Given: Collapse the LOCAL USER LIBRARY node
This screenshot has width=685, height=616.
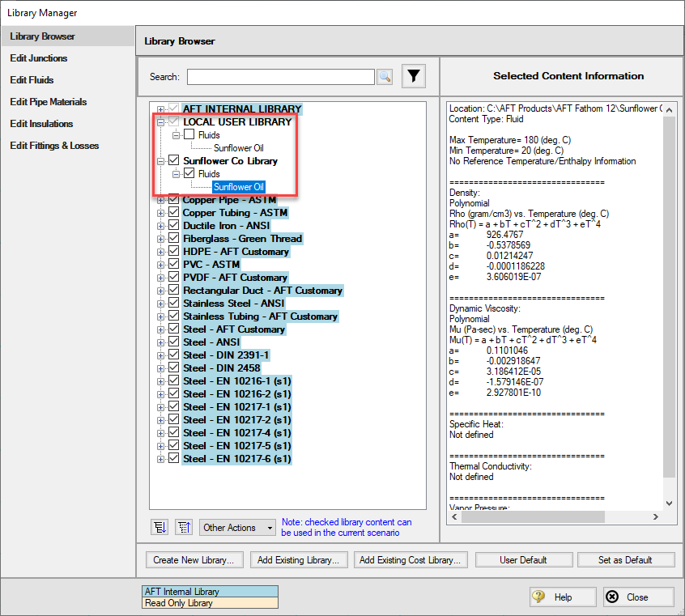Looking at the screenshot, I should pyautogui.click(x=161, y=122).
